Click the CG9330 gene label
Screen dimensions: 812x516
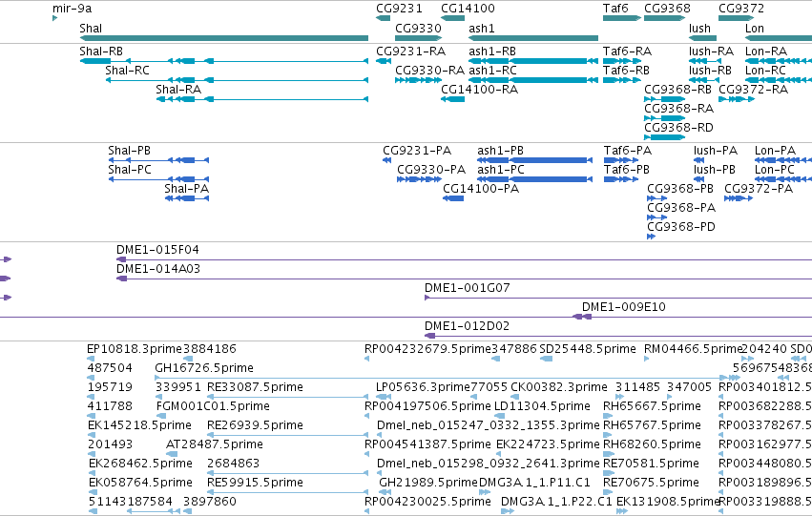[418, 29]
